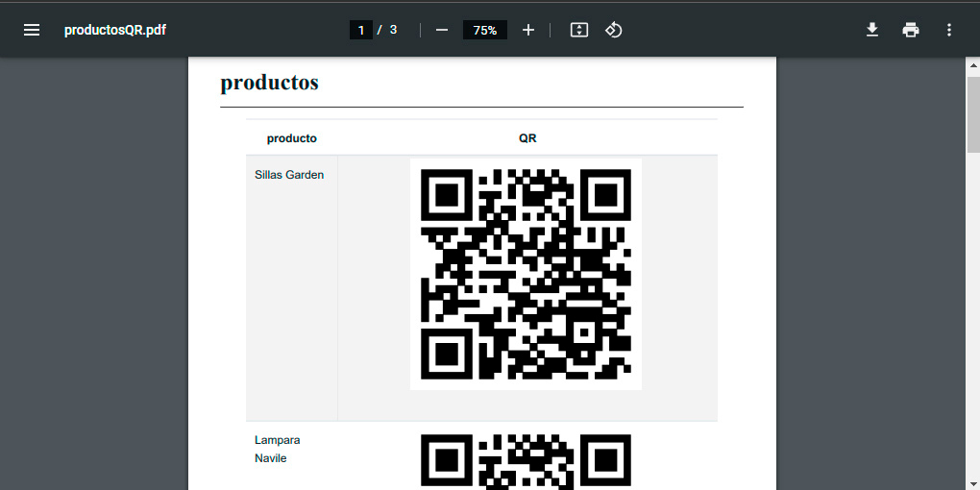Viewport: 980px width, 490px height.
Task: Click the zoom out minus icon
Action: [x=442, y=30]
